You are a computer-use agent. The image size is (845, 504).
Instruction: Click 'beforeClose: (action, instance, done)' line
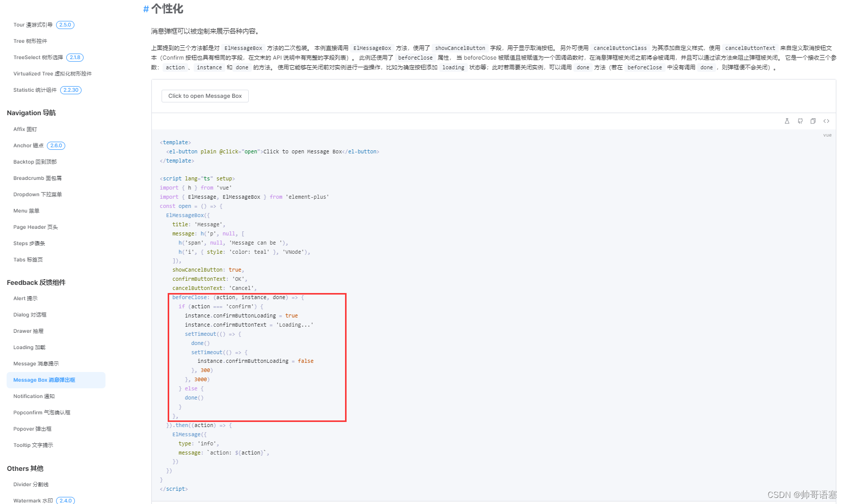pyautogui.click(x=238, y=298)
